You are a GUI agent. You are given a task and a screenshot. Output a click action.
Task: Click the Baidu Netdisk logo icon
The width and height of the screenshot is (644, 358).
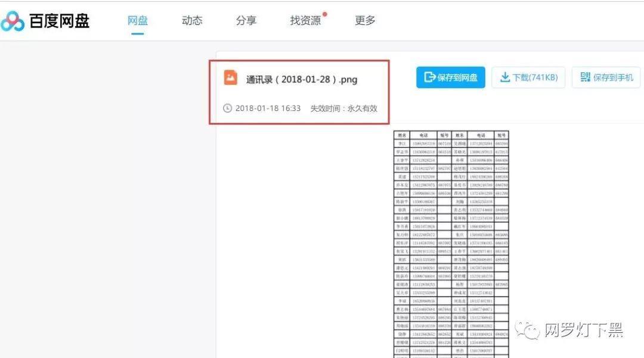12,20
